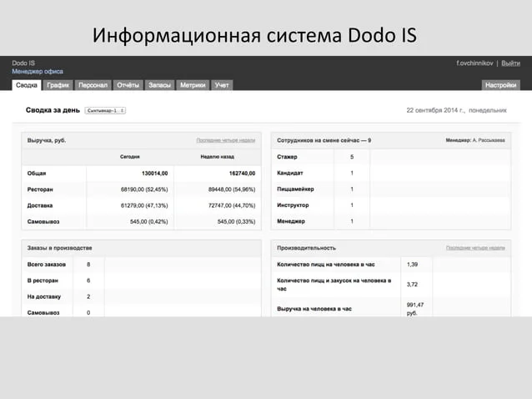Image resolution: width=532 pixels, height=399 pixels.
Task: Click the Инструктор staff row label
Action: pyautogui.click(x=294, y=205)
